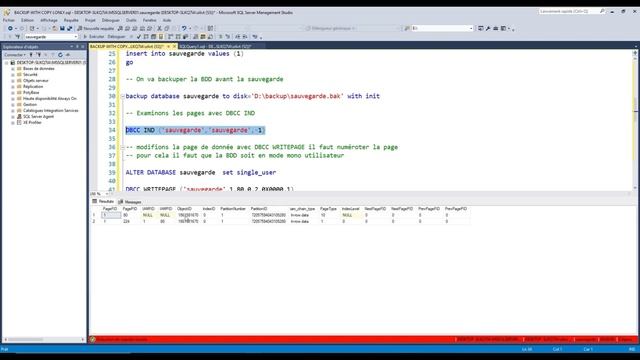640x360 pixels.
Task: Open the Edition menu
Action: [27, 20]
